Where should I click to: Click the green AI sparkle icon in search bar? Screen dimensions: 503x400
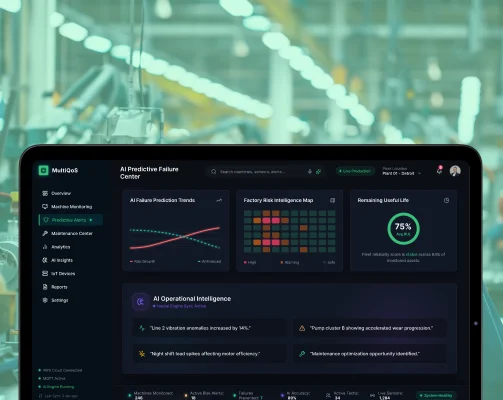coord(319,172)
